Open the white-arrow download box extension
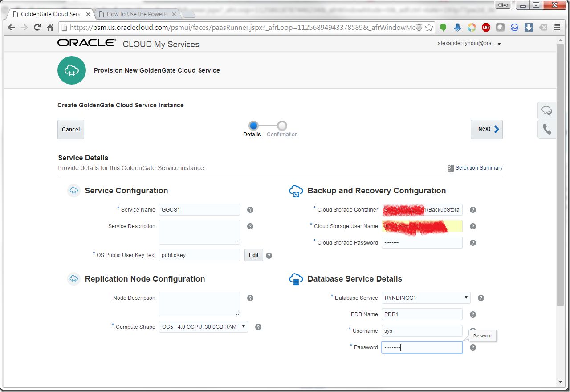The image size is (570, 392). click(x=529, y=28)
